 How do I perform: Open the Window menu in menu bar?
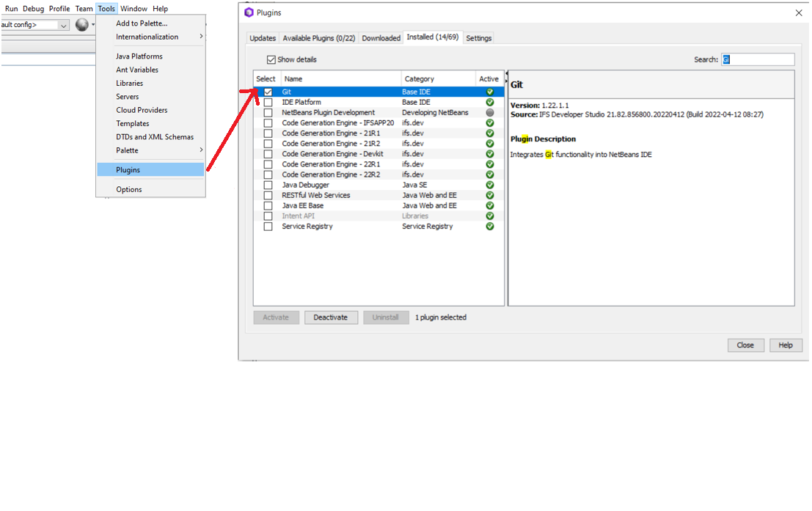[133, 8]
